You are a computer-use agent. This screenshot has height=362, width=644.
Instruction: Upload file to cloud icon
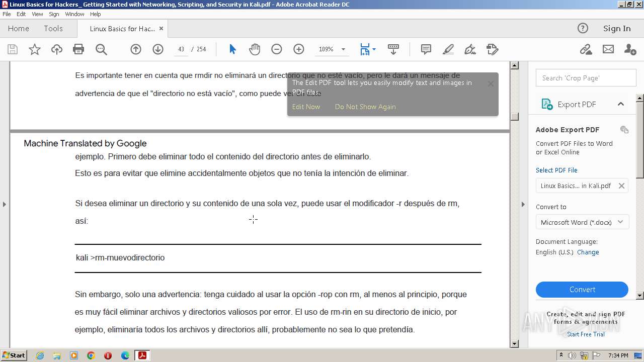pos(57,49)
